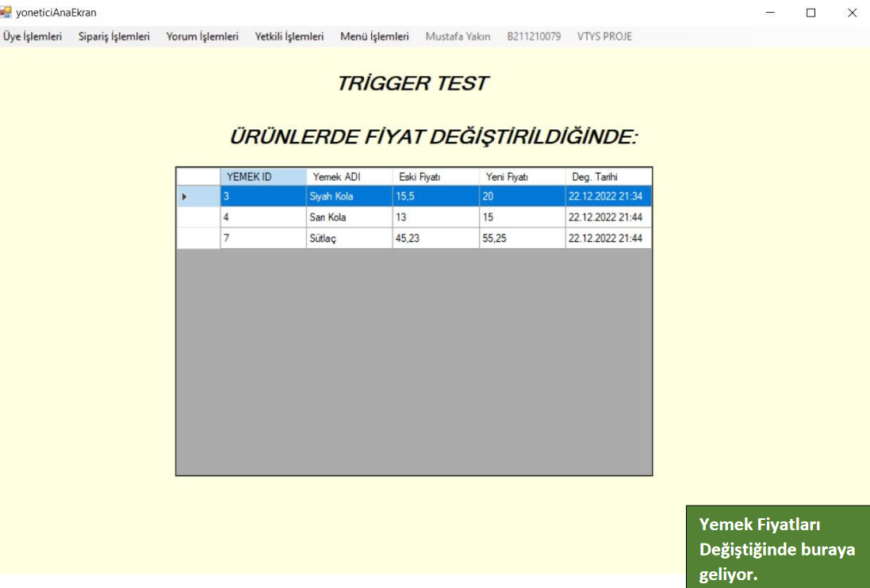Image resolution: width=870 pixels, height=588 pixels.
Task: Click the yoneticiAnaEkran app icon in title bar
Action: [x=6, y=12]
